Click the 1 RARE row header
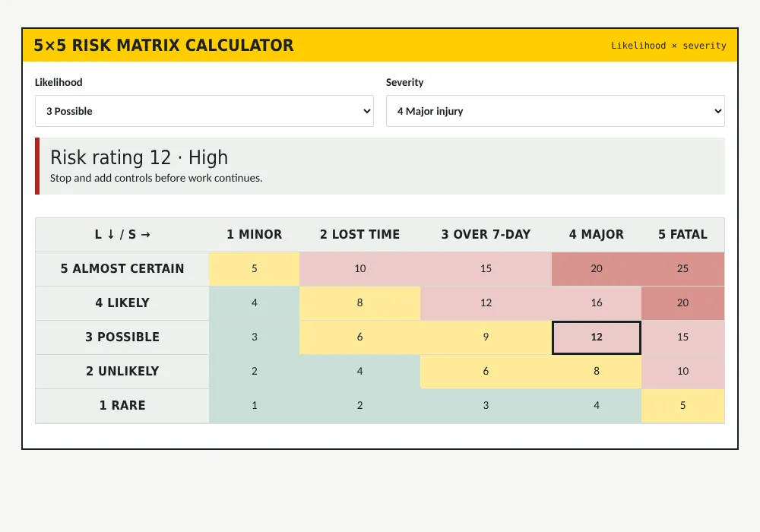Viewport: 760px width, 532px height. tap(122, 406)
